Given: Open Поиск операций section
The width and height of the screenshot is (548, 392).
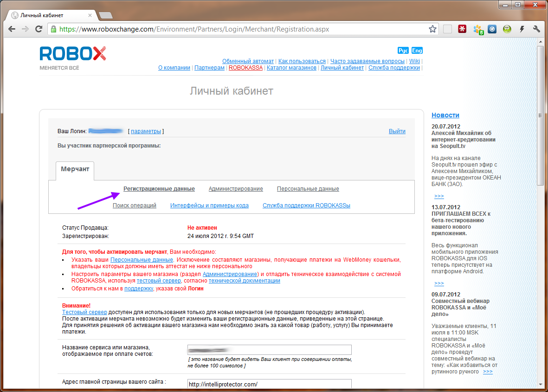Looking at the screenshot, I should tap(135, 206).
